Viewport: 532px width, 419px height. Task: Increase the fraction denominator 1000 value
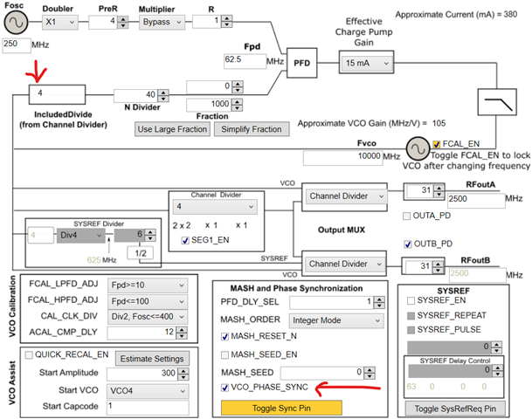pos(238,101)
